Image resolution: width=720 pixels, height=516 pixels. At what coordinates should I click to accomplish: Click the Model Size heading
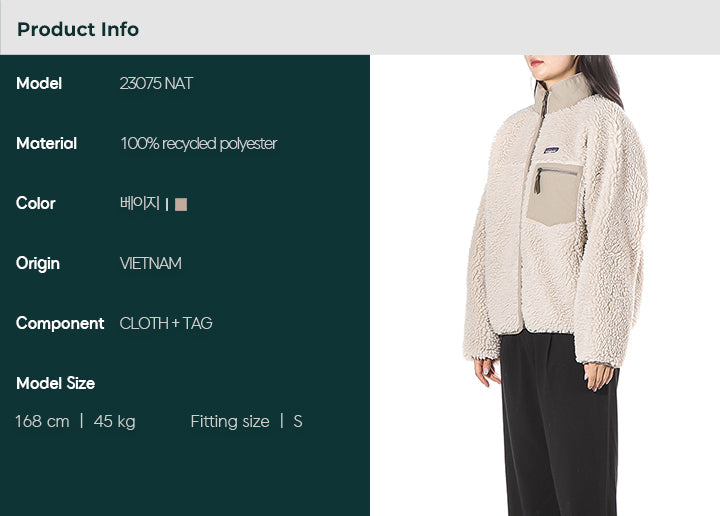point(56,383)
